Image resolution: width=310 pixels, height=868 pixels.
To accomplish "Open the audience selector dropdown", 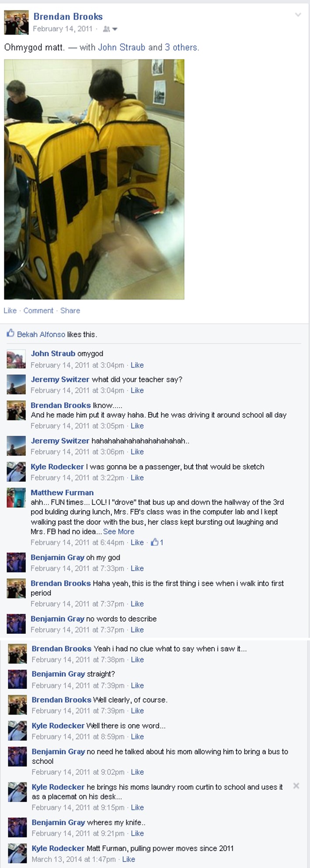I will click(x=110, y=29).
